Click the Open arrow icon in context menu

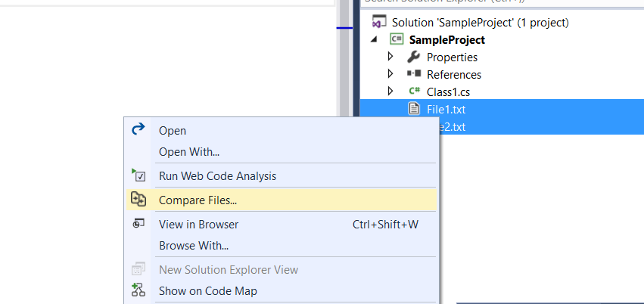tap(138, 129)
